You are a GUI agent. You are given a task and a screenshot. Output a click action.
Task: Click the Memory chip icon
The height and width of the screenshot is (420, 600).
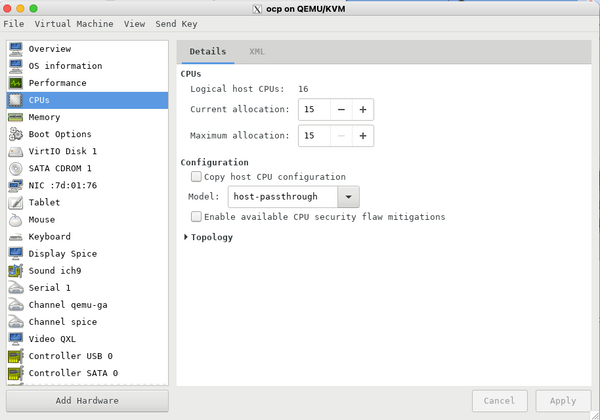tap(16, 117)
